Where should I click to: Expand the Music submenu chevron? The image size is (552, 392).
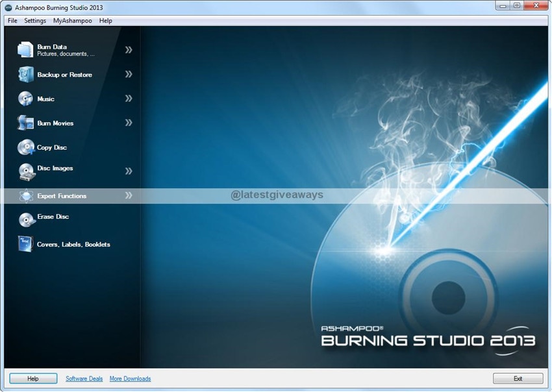[129, 99]
